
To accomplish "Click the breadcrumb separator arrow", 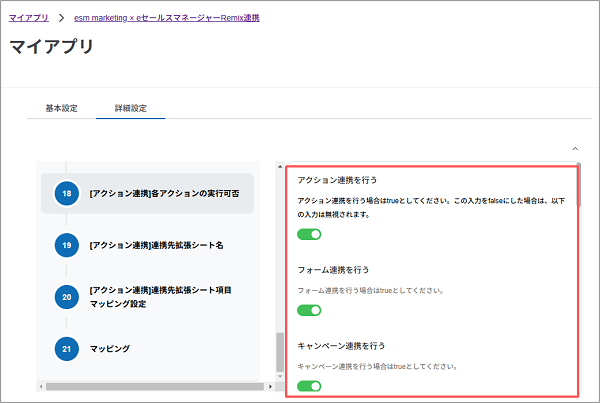I will pyautogui.click(x=61, y=17).
